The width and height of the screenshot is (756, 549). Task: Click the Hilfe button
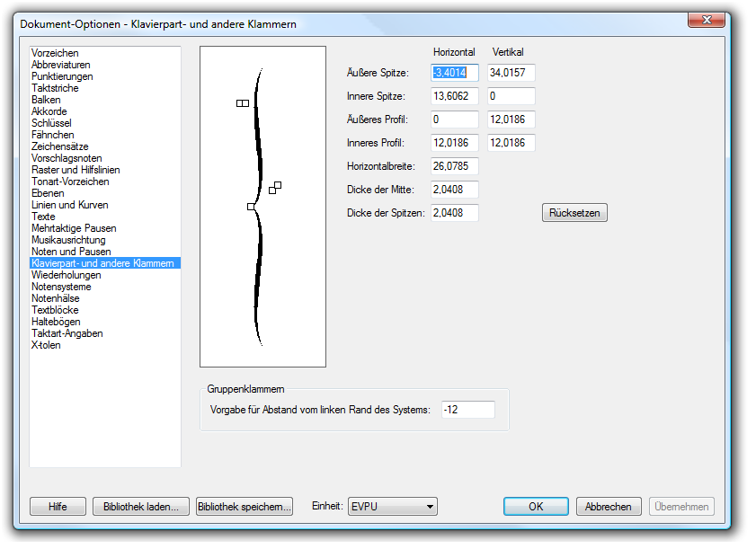pyautogui.click(x=58, y=507)
